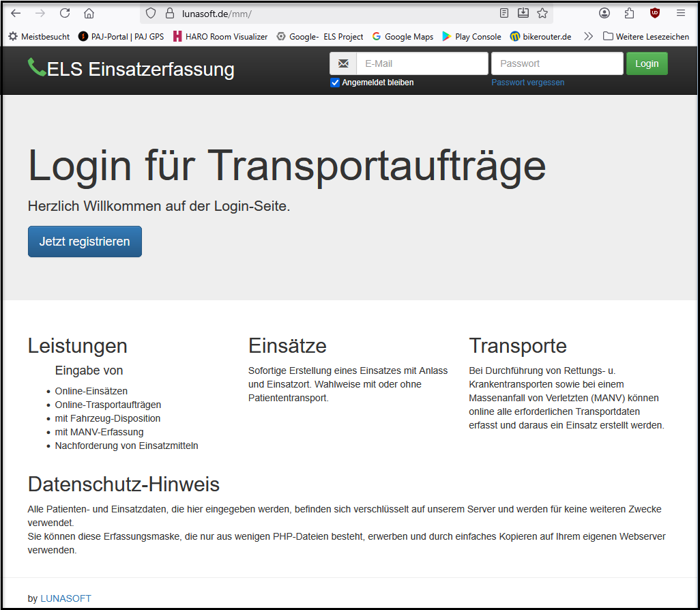Open the Weitere Lesezeichen folder
700x610 pixels.
(x=645, y=36)
